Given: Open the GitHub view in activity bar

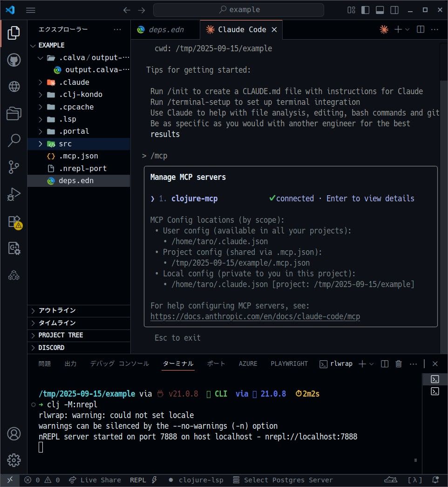Looking at the screenshot, I should point(14,60).
